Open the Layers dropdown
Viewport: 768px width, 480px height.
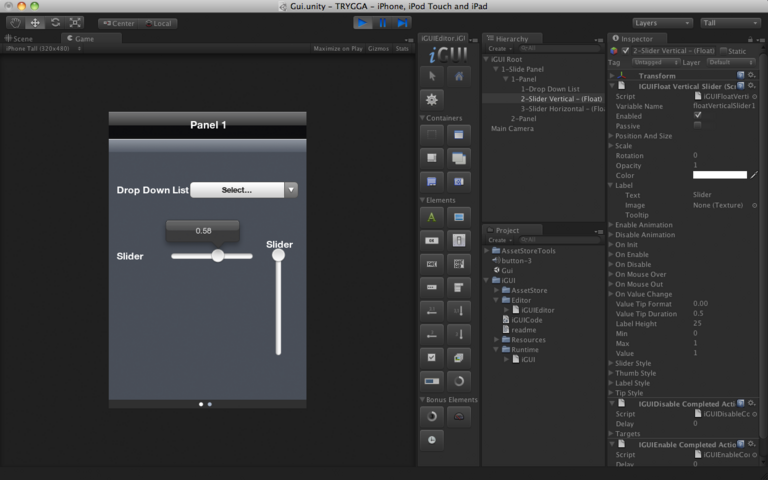click(x=662, y=22)
